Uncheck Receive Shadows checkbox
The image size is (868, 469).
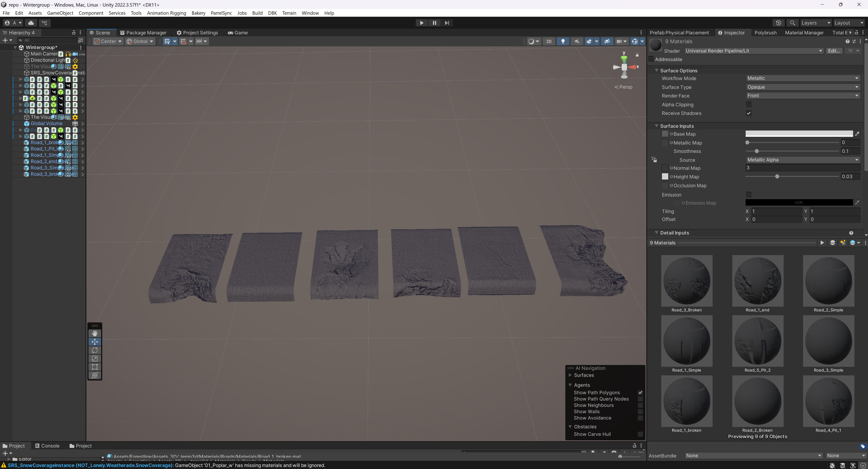748,113
